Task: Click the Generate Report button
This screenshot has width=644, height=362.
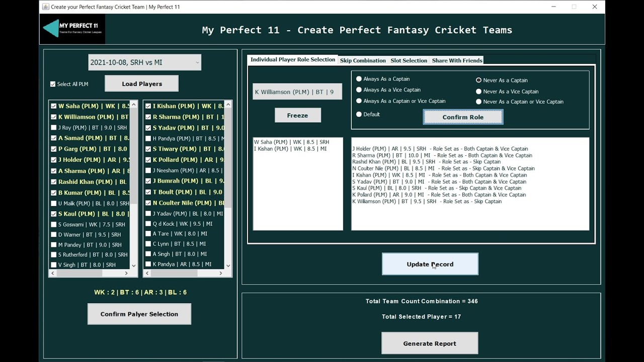Action: 430,343
